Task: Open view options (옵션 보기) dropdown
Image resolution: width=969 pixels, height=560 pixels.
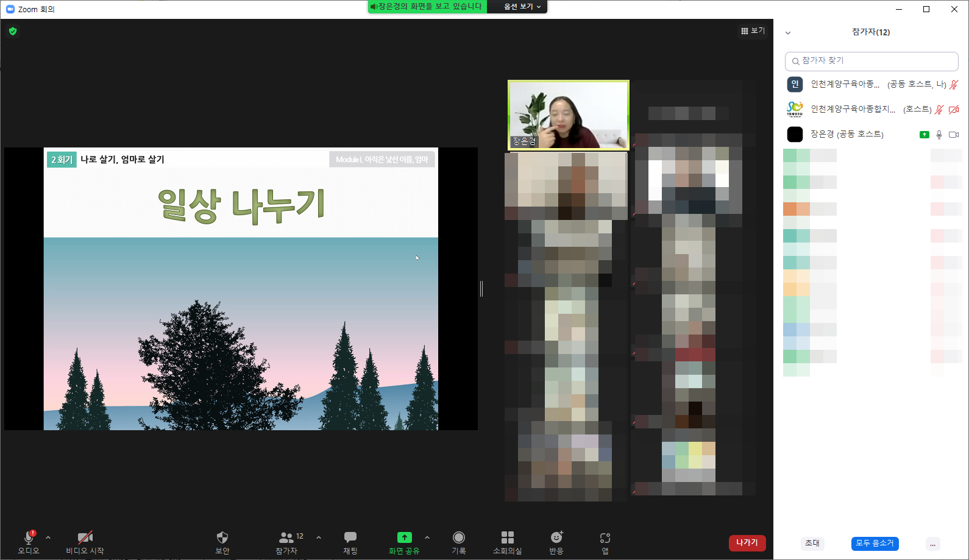Action: [522, 7]
